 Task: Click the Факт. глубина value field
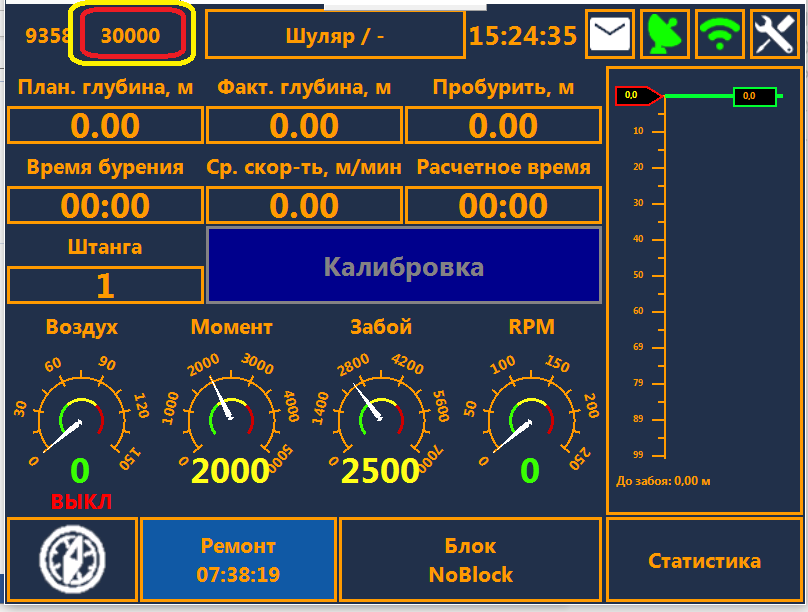click(x=304, y=126)
